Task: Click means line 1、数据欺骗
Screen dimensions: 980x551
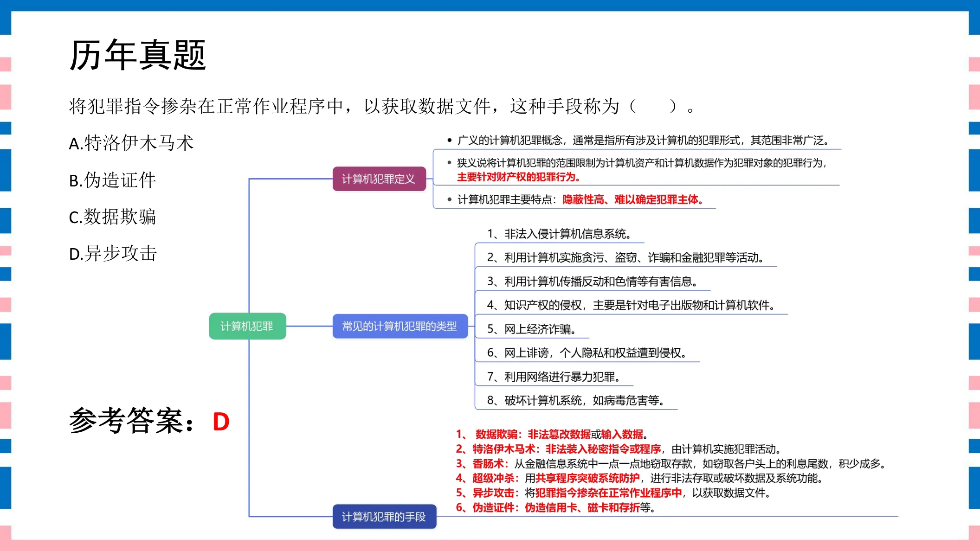Action: tap(552, 434)
